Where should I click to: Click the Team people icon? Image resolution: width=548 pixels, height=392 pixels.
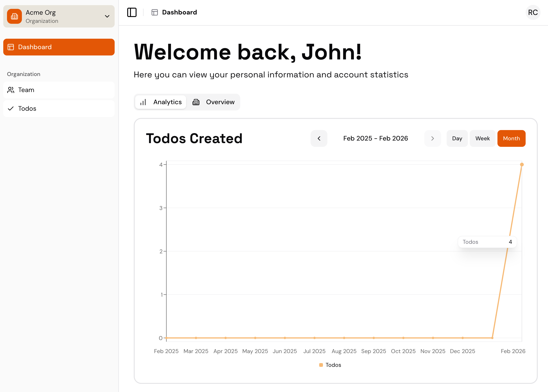pos(11,90)
